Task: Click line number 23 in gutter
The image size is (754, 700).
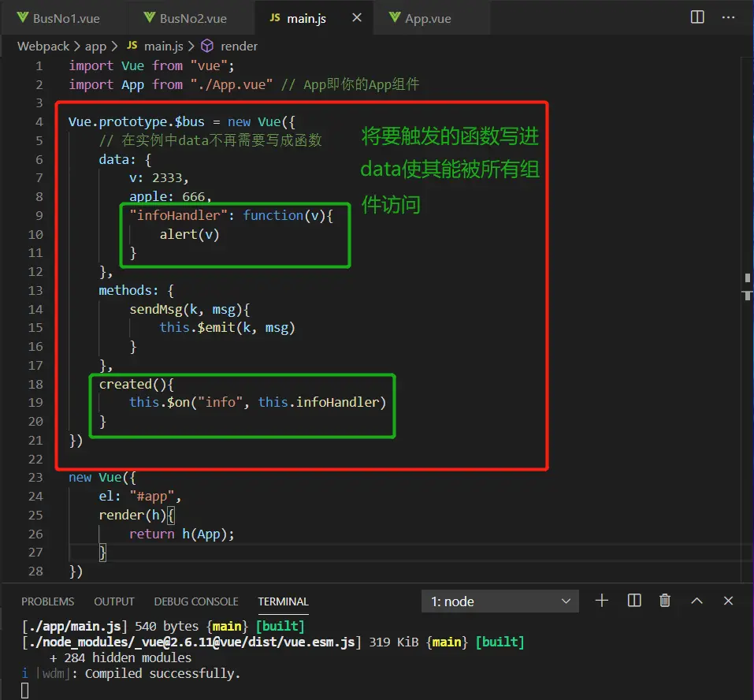Action: 35,477
